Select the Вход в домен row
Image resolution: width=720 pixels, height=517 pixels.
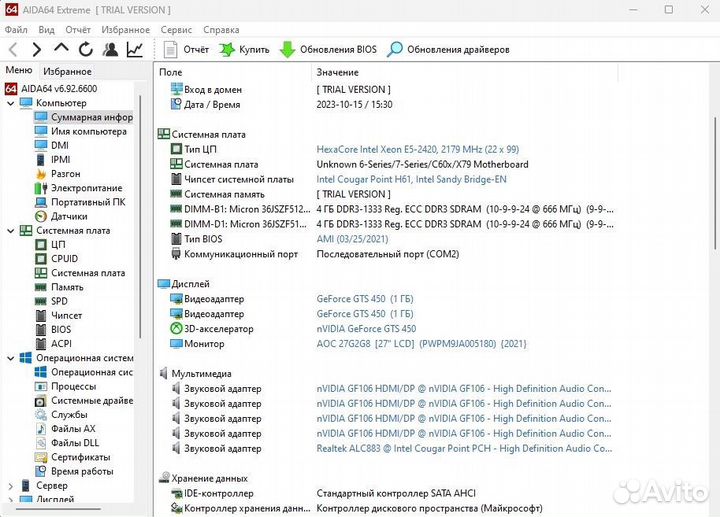(x=206, y=90)
